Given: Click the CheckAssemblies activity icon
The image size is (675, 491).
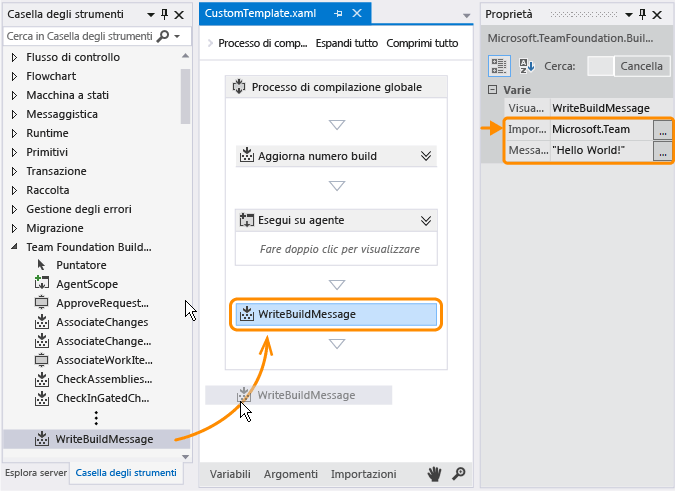Looking at the screenshot, I should pyautogui.click(x=41, y=379).
